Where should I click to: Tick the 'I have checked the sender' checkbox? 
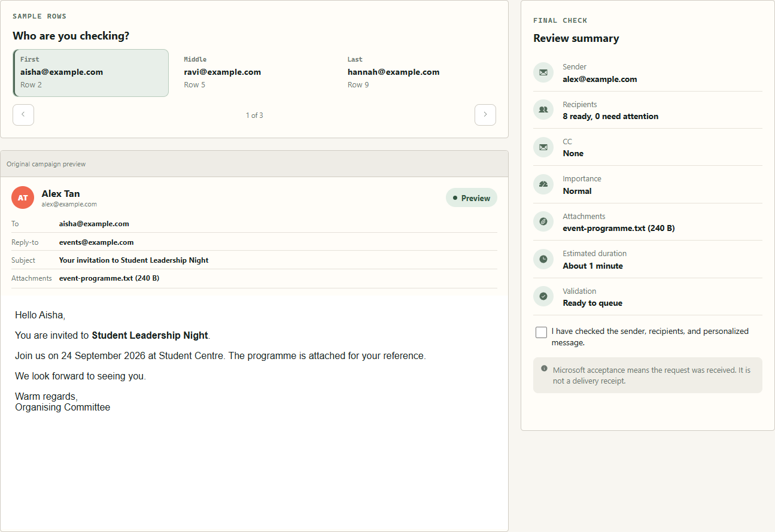pos(541,332)
